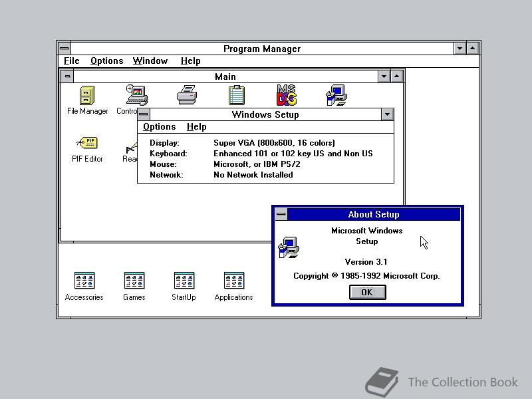This screenshot has height=399, width=532.
Task: Click the Microsoft Windows Setup heading text
Action: [x=367, y=236]
